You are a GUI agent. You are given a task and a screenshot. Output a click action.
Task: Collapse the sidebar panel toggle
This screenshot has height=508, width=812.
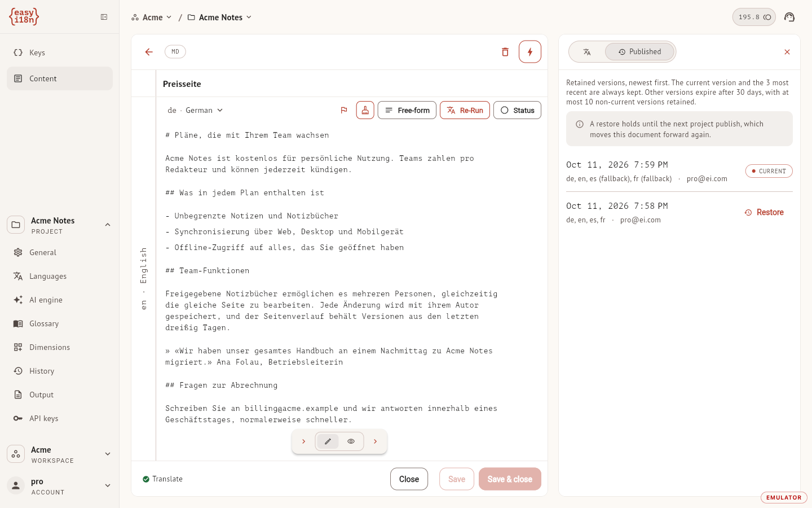click(104, 17)
